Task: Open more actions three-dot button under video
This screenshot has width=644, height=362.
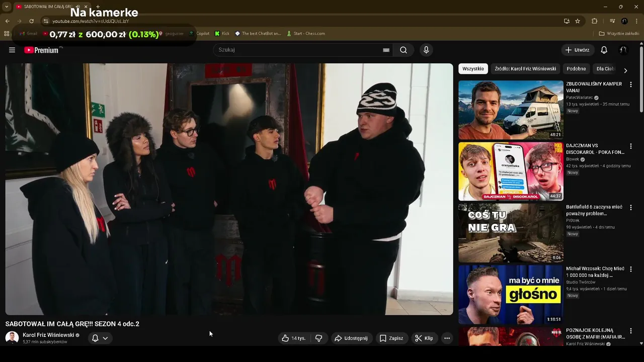Action: 447,338
